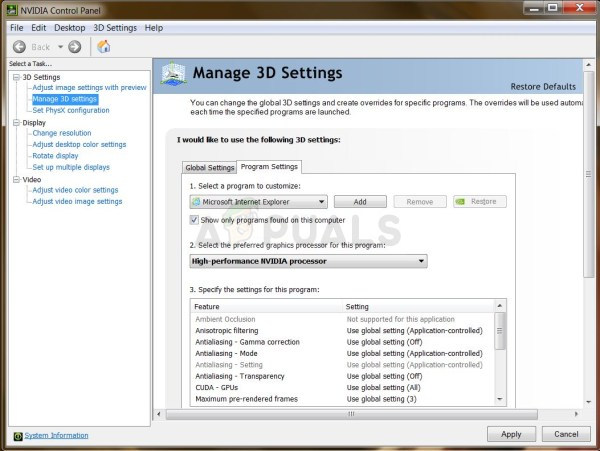Viewport: 600px width, 451px height.
Task: Click horizontal scrollbar right arrow
Action: pos(576,414)
